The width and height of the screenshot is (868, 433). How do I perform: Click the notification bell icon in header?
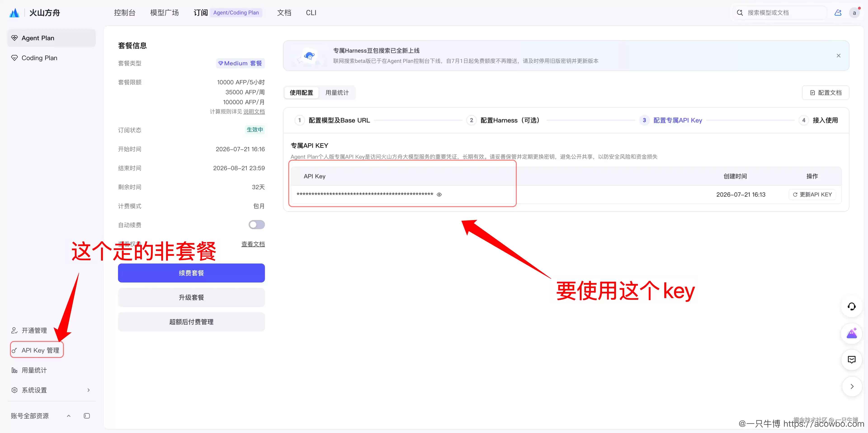(838, 13)
